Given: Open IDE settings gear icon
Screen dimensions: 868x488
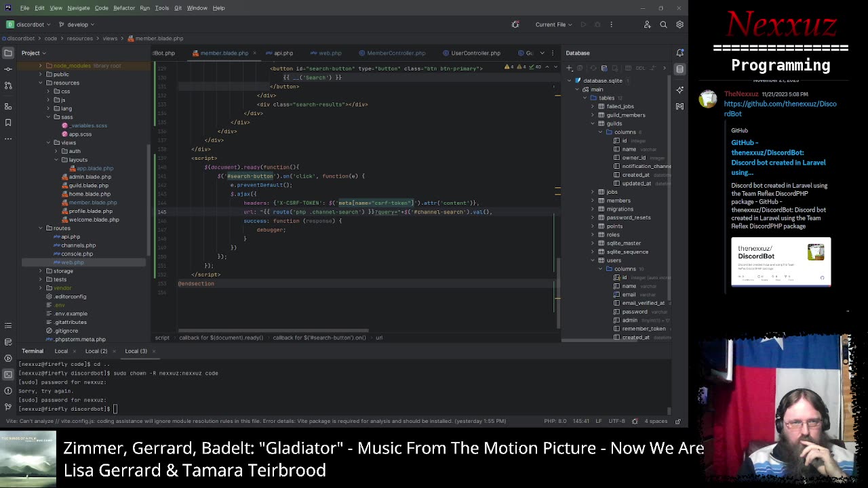Looking at the screenshot, I should coord(679,24).
